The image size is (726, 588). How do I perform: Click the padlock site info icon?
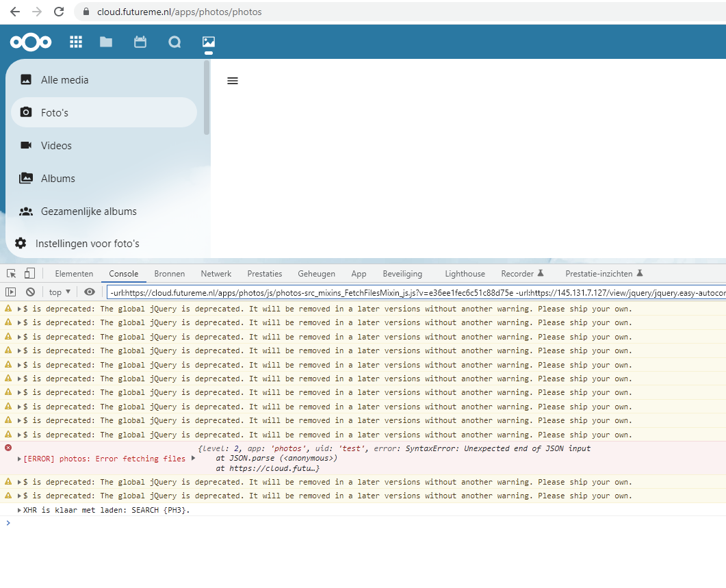tap(86, 12)
